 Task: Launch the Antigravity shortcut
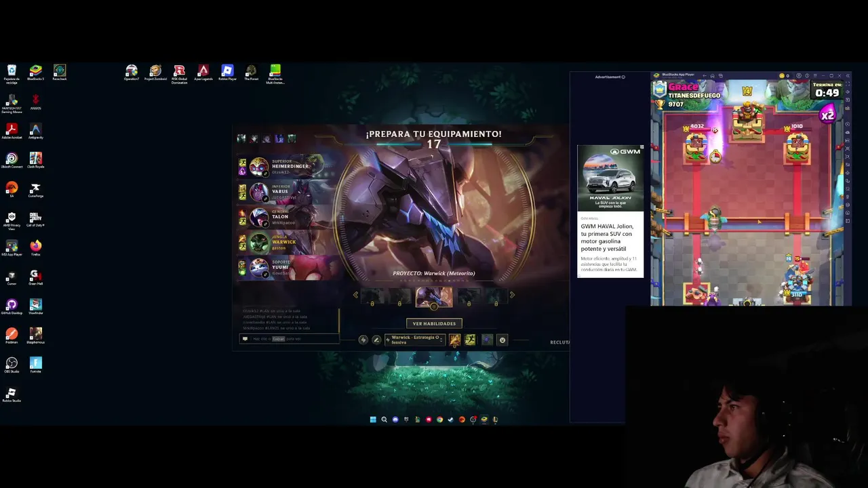[36, 131]
